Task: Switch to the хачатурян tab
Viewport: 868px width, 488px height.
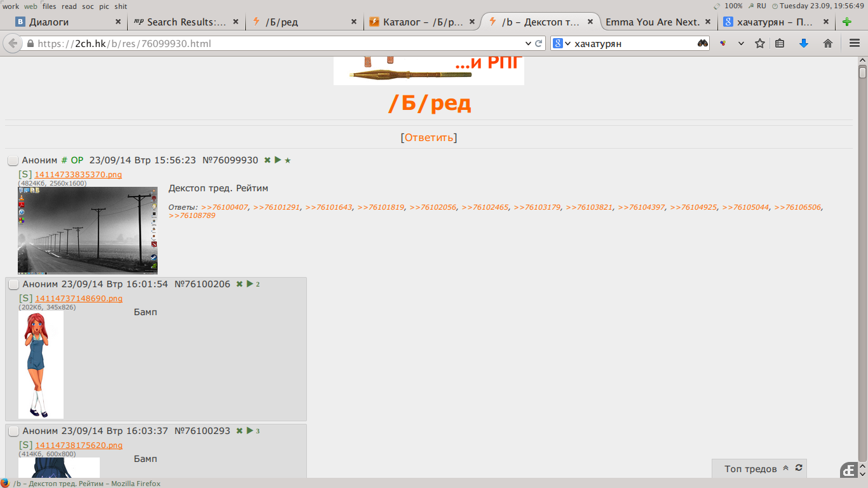Action: tap(775, 22)
